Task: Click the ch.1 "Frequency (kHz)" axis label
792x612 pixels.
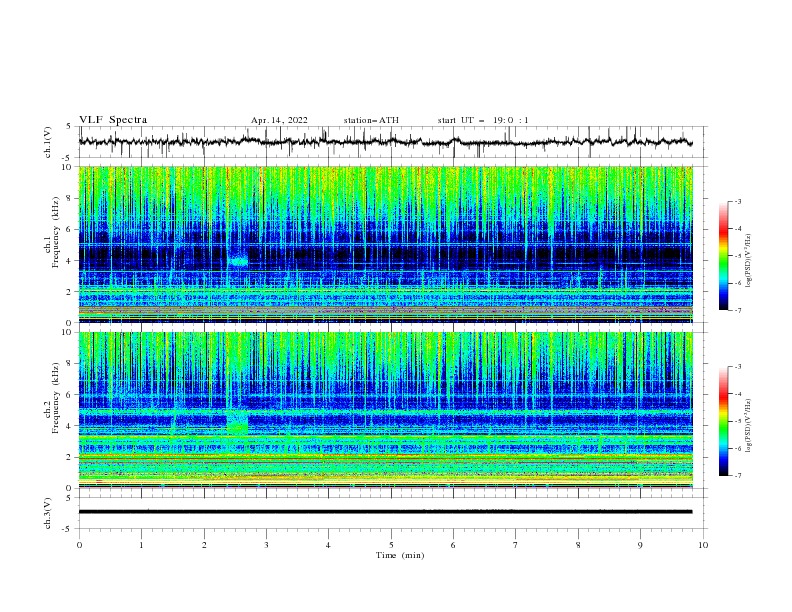Action: tap(56, 232)
